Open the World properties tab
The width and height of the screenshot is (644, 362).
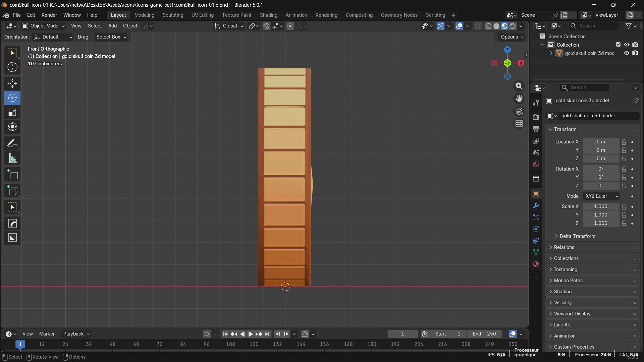point(536,164)
